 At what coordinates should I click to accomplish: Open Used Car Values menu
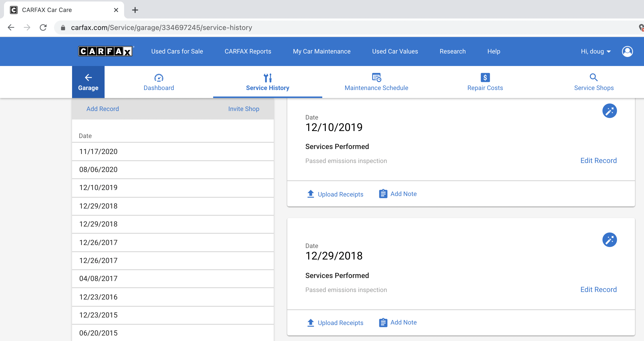pos(395,51)
